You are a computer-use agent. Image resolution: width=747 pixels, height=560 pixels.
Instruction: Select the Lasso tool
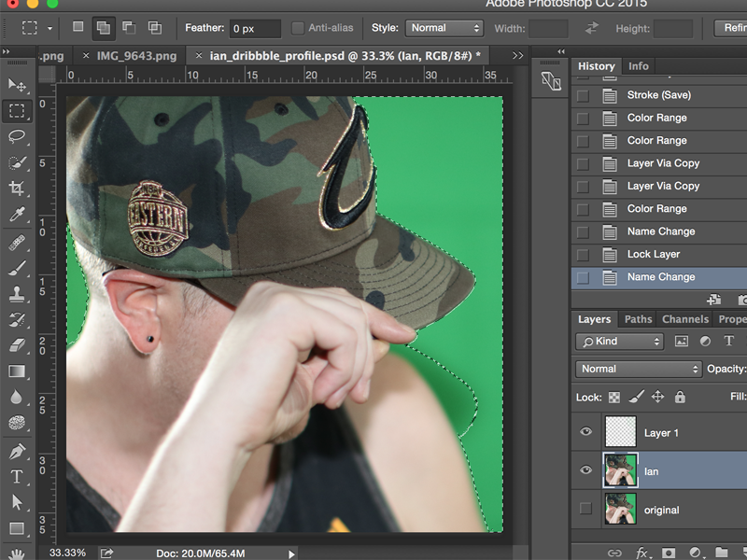[17, 136]
